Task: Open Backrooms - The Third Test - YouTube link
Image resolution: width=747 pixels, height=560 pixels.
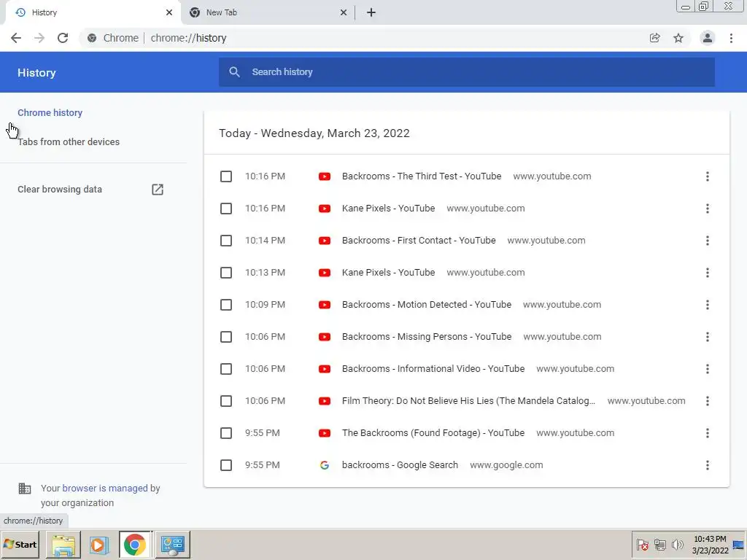Action: point(422,176)
